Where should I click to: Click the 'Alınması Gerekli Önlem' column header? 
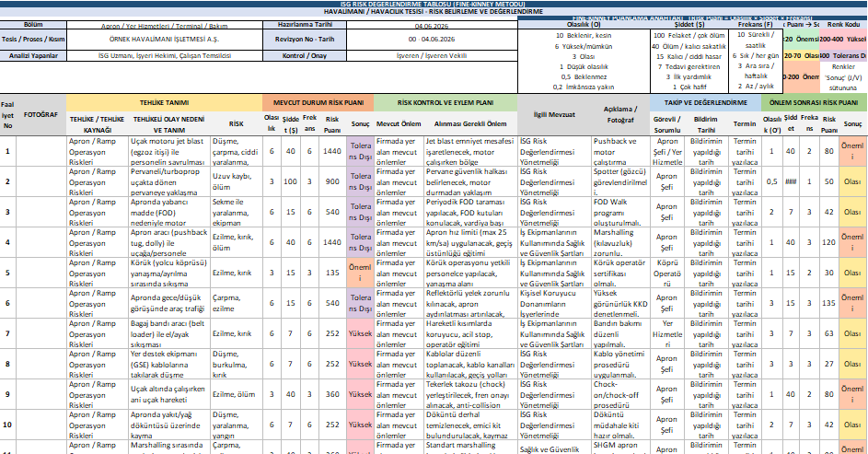[470, 124]
